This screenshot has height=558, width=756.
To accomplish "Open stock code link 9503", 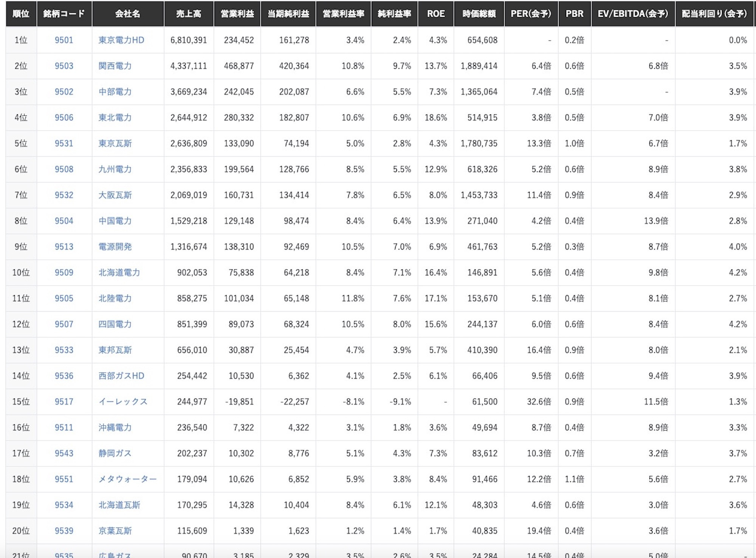I will click(64, 66).
